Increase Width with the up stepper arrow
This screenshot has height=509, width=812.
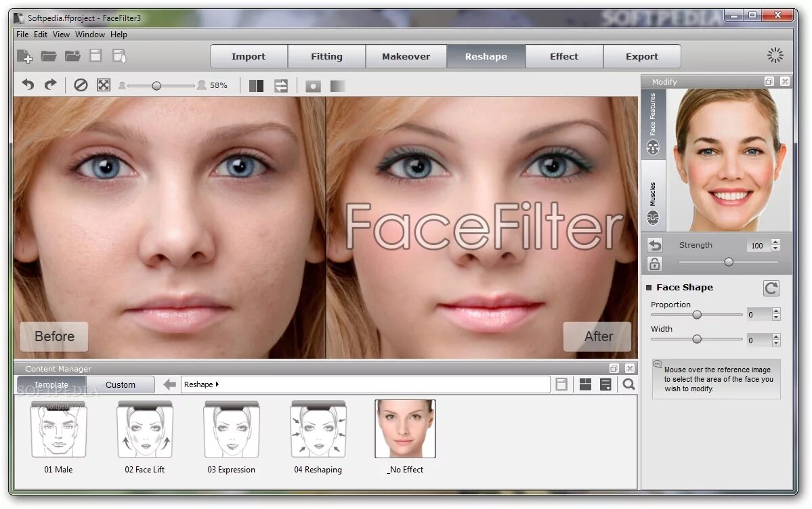775,336
